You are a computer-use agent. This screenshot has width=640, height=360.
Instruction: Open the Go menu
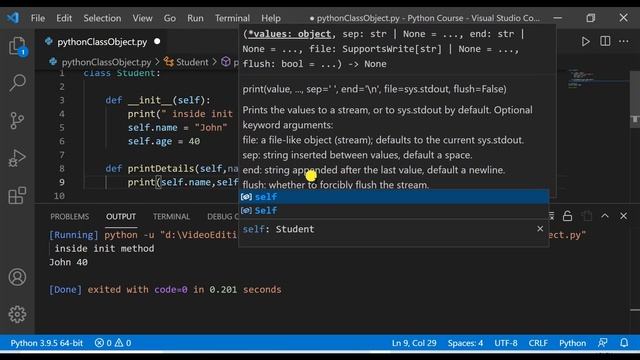click(x=170, y=18)
